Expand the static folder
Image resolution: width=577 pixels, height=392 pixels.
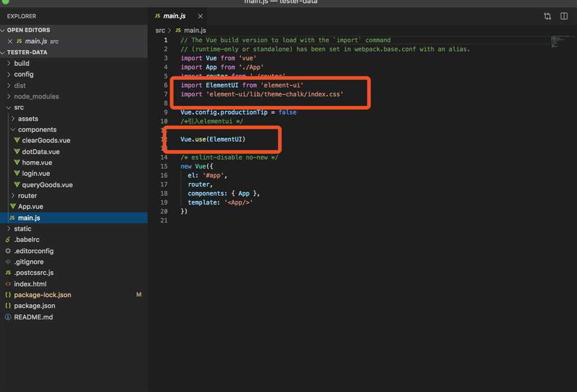pos(73,228)
